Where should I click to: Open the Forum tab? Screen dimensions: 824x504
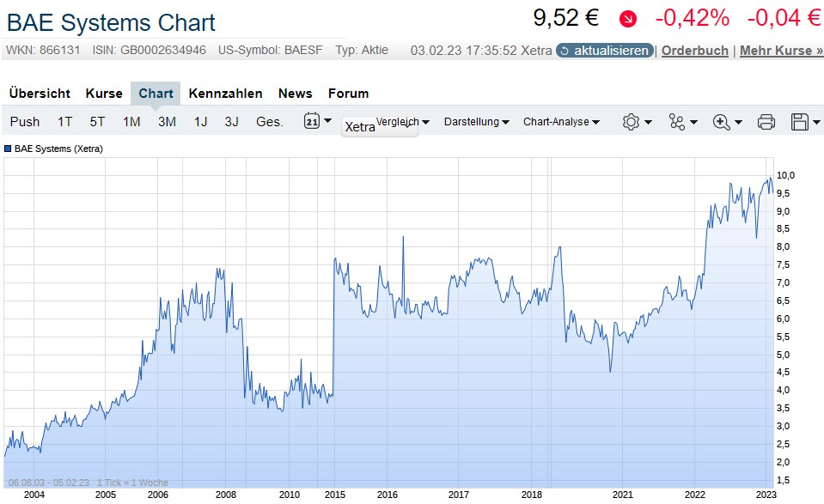click(x=348, y=94)
